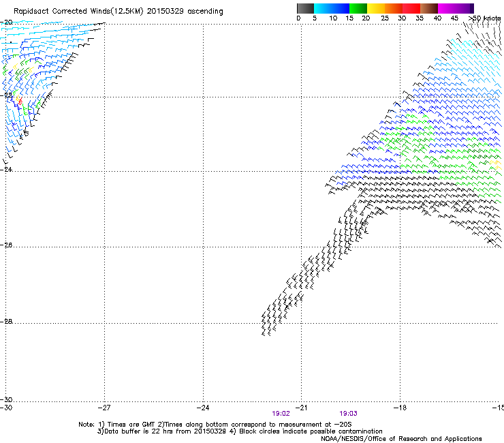Image resolution: width=504 pixels, height=443 pixels.
Task: Click the cyan-blue 5-15 knots color segment
Action: [x=332, y=8]
